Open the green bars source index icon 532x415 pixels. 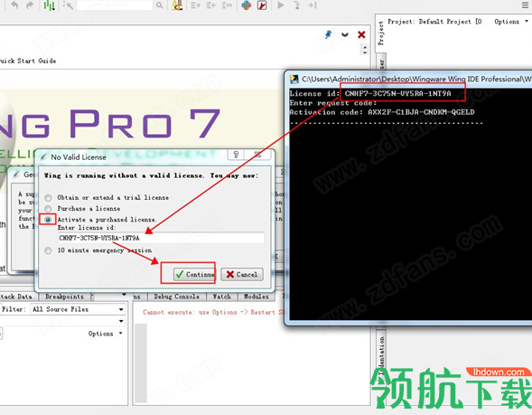49,5
